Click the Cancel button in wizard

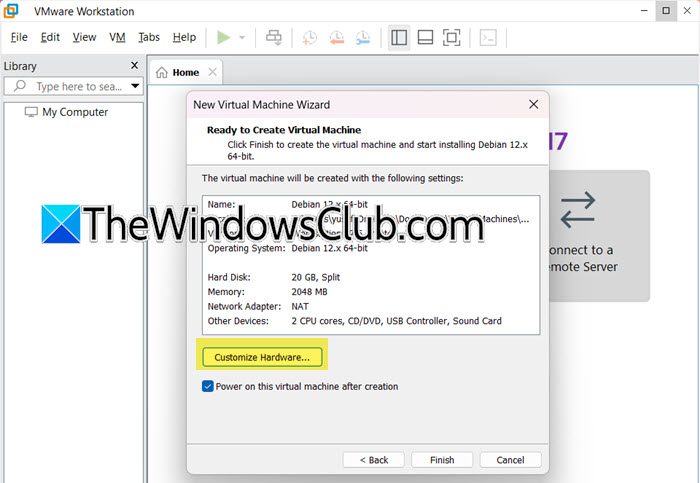(510, 460)
